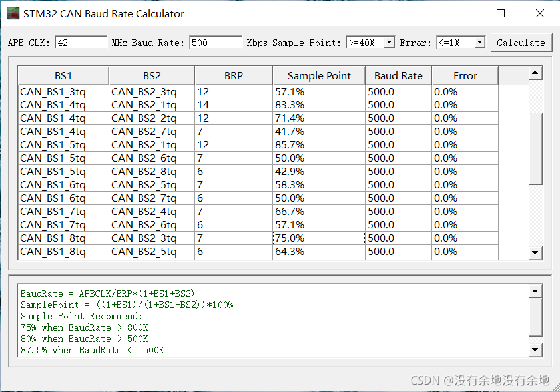Viewport: 560px width, 392px height.
Task: Click the Calculate button
Action: click(x=521, y=43)
